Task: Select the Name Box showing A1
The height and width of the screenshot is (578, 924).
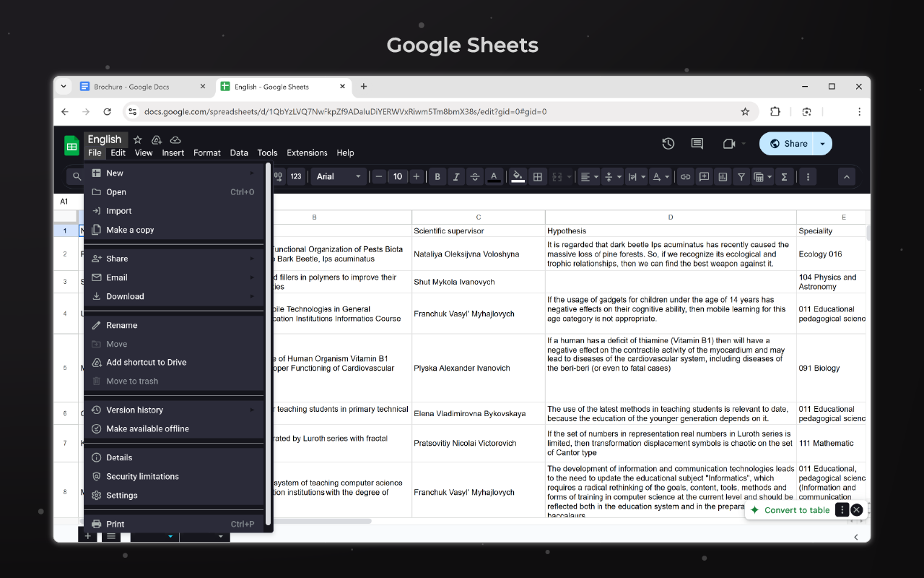Action: [65, 201]
